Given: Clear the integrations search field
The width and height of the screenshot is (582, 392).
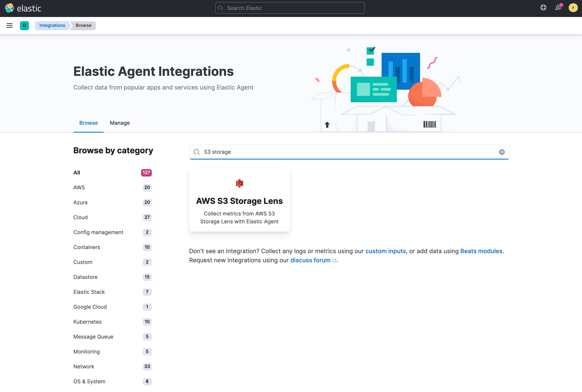Looking at the screenshot, I should [x=502, y=152].
